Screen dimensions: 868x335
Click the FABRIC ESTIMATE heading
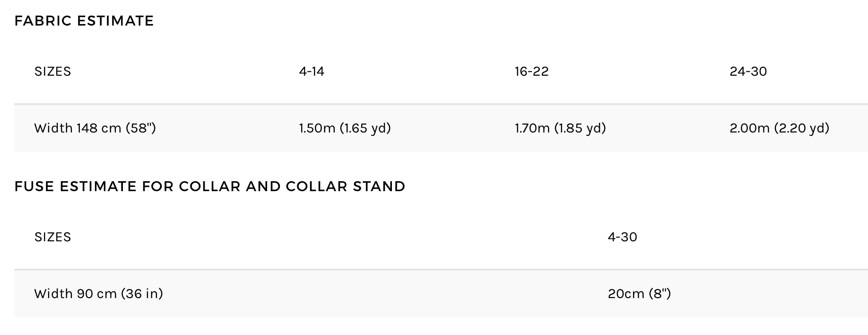(84, 21)
